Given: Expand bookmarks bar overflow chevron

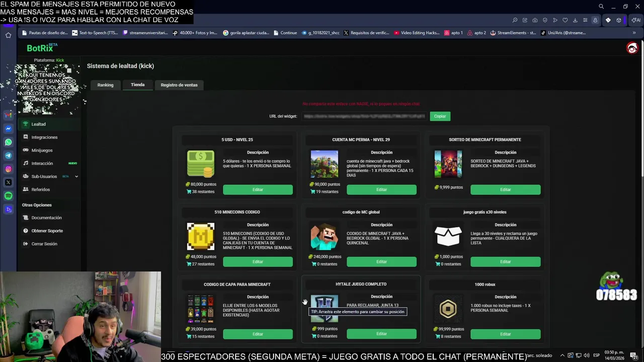Looking at the screenshot, I should coord(634,33).
